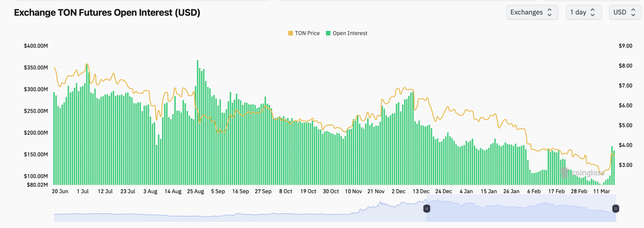This screenshot has height=228, width=644.
Task: Click the $400.00M y-axis label
Action: click(x=36, y=46)
